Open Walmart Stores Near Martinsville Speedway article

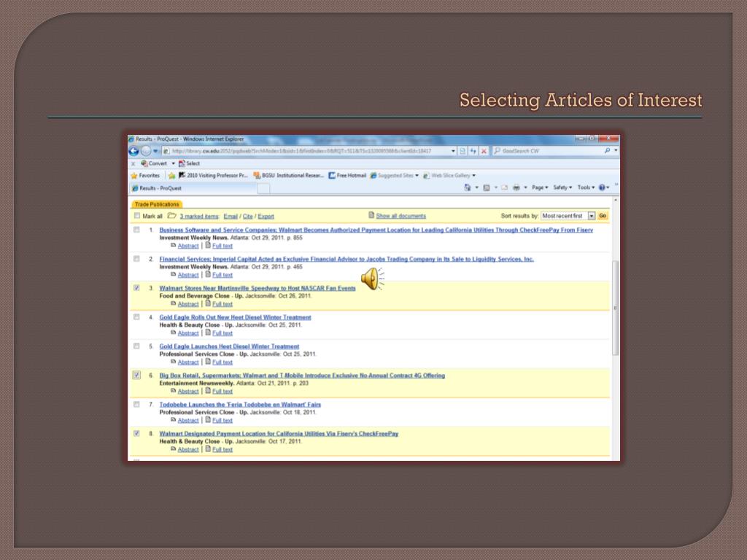[x=258, y=288]
